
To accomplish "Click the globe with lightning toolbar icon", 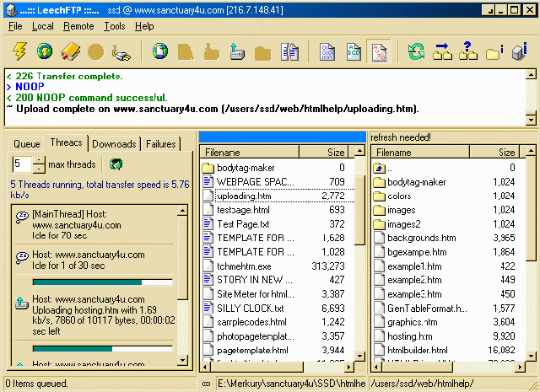I will [x=45, y=51].
